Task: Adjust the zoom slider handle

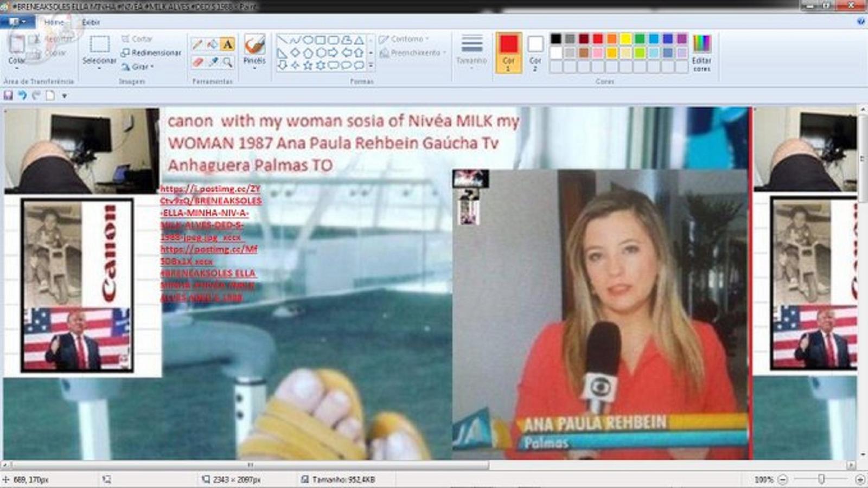Action: pyautogui.click(x=821, y=479)
